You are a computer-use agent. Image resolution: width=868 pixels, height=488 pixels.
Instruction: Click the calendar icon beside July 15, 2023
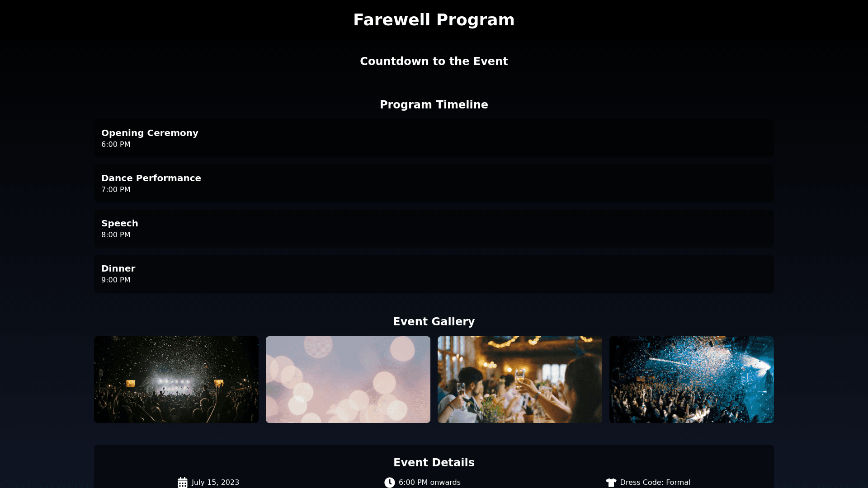(183, 483)
